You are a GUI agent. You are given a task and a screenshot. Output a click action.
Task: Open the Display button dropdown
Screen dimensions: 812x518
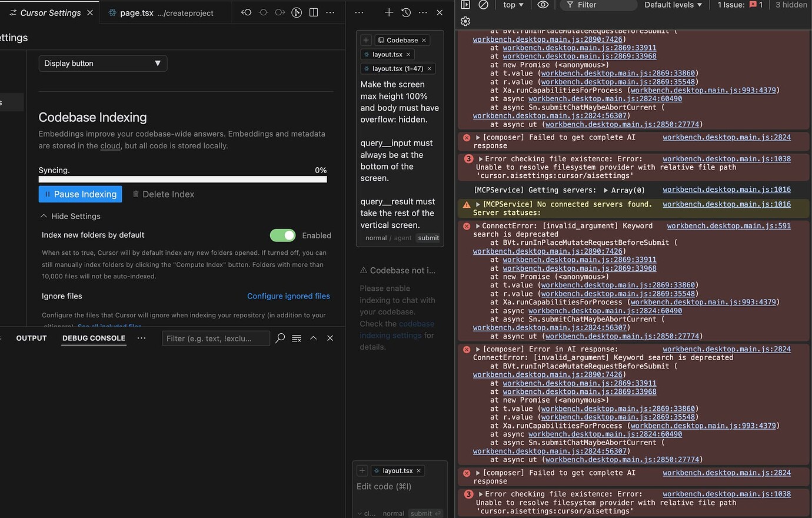point(102,63)
